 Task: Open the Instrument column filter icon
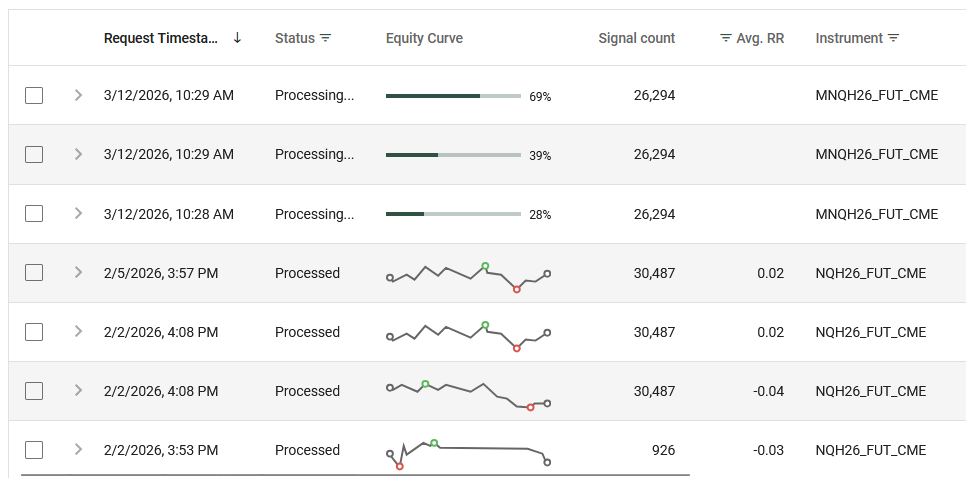pyautogui.click(x=893, y=38)
